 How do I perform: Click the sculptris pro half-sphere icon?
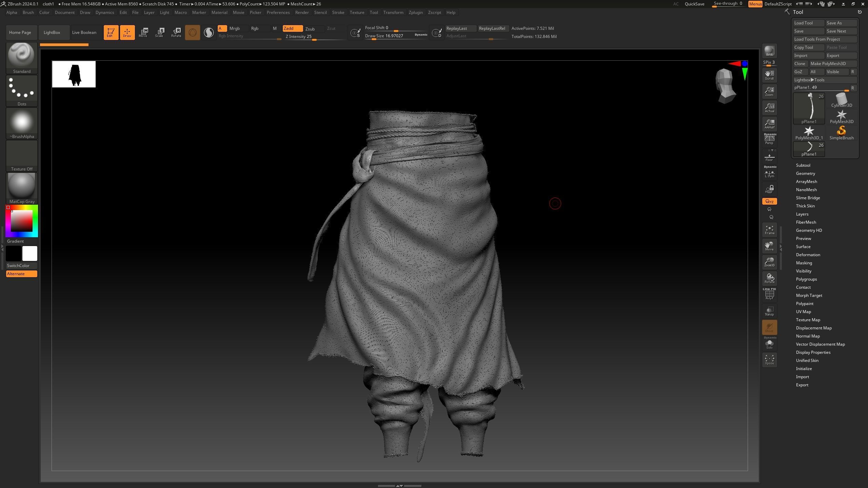pyautogui.click(x=209, y=33)
